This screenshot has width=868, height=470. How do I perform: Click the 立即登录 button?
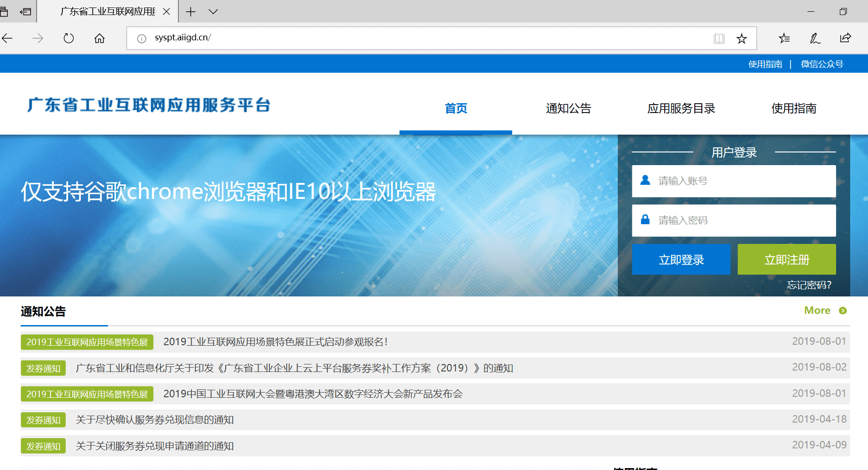[x=681, y=259]
